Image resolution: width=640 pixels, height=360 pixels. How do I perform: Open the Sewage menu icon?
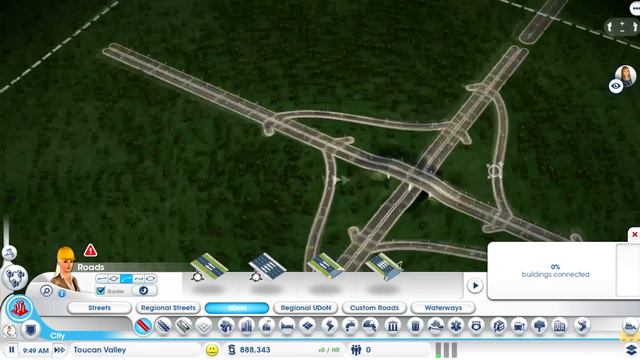point(370,326)
